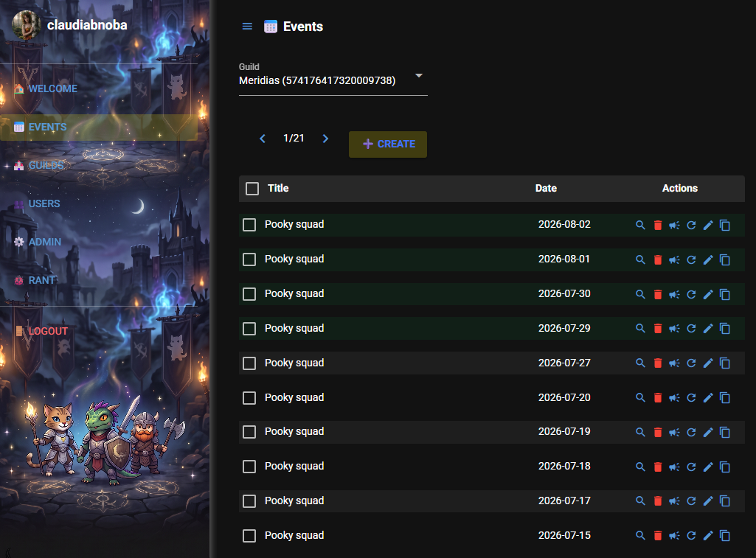Delete the 2026-07-18 event
756x558 pixels.
(658, 467)
